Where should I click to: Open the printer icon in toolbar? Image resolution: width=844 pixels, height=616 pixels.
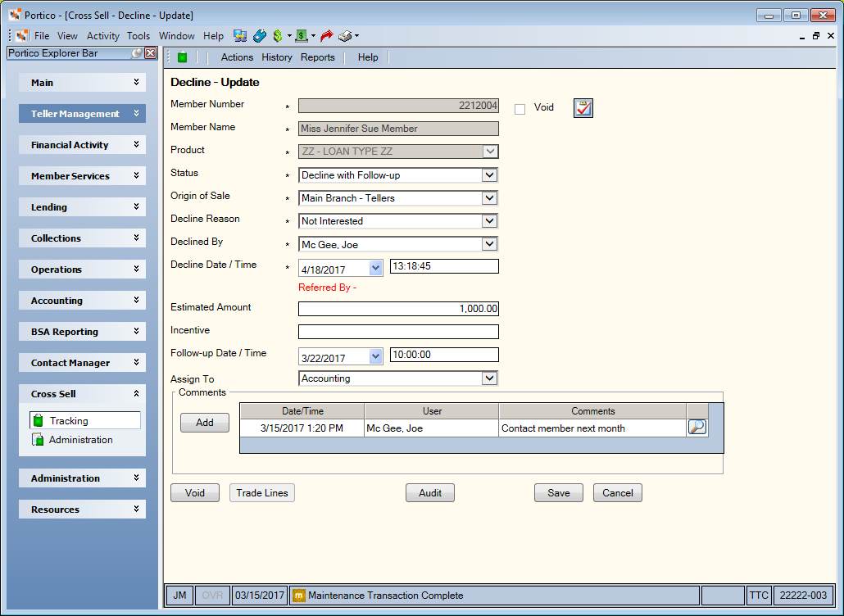click(x=345, y=36)
